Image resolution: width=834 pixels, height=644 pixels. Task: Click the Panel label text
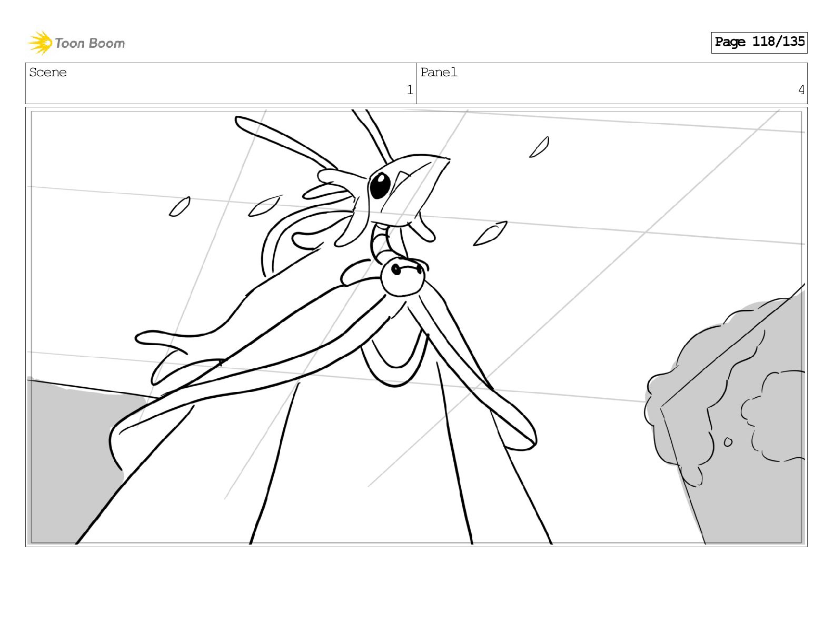[439, 72]
